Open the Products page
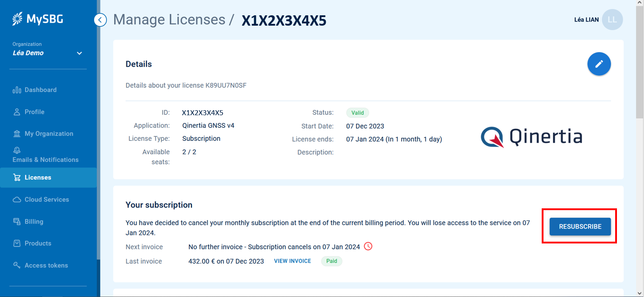Image resolution: width=644 pixels, height=297 pixels. (x=38, y=243)
